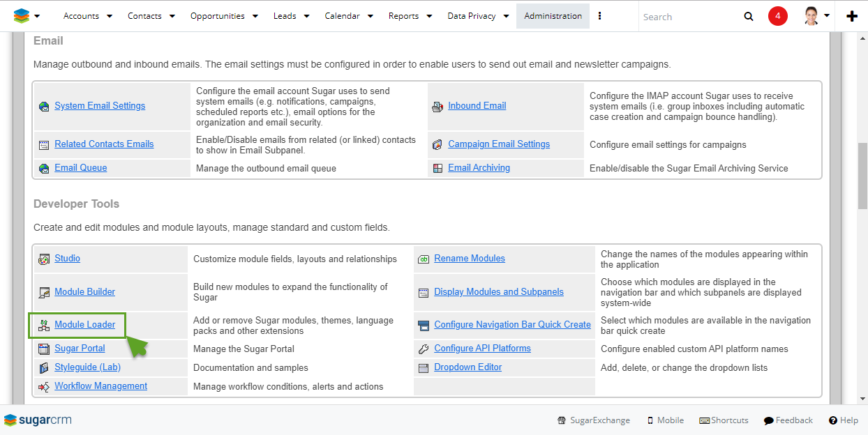Open the Reports tab
The image size is (868, 435).
pos(404,16)
